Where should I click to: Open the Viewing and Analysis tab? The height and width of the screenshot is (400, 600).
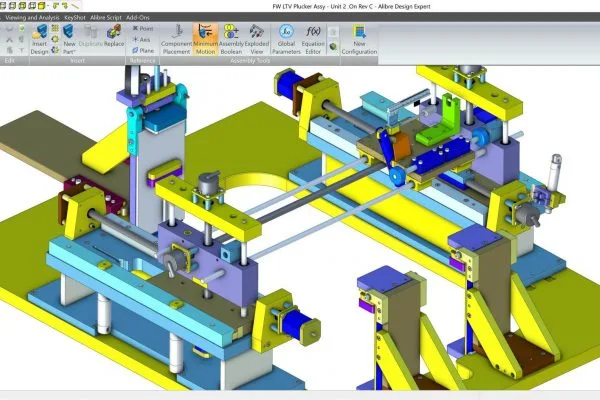tap(32, 18)
